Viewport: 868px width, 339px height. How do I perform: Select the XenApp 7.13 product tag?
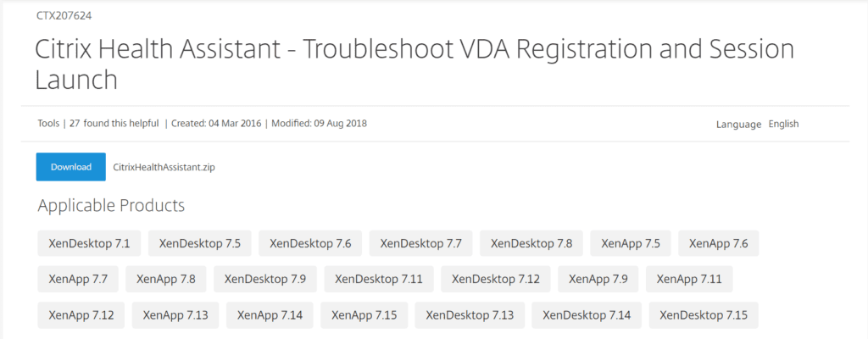(x=175, y=315)
